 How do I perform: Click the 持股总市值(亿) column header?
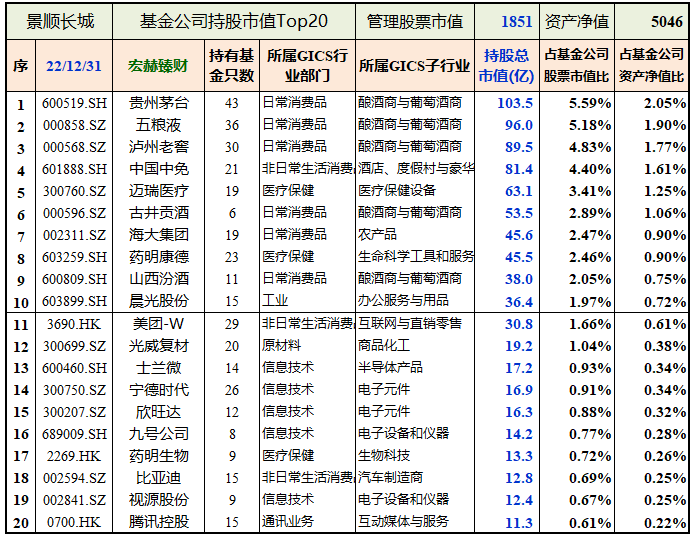[x=506, y=66]
